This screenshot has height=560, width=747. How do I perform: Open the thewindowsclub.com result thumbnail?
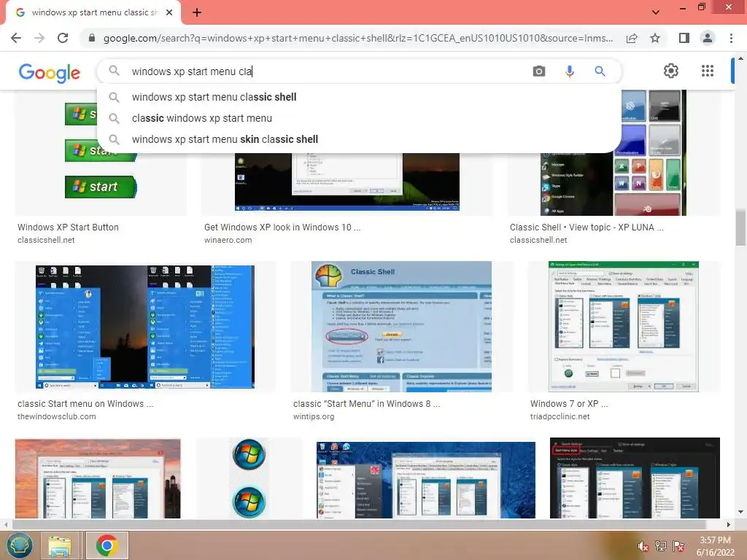[145, 327]
